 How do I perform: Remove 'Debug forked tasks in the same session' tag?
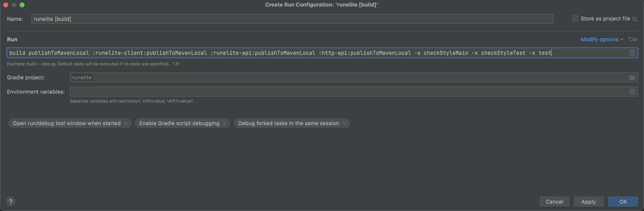(x=344, y=123)
